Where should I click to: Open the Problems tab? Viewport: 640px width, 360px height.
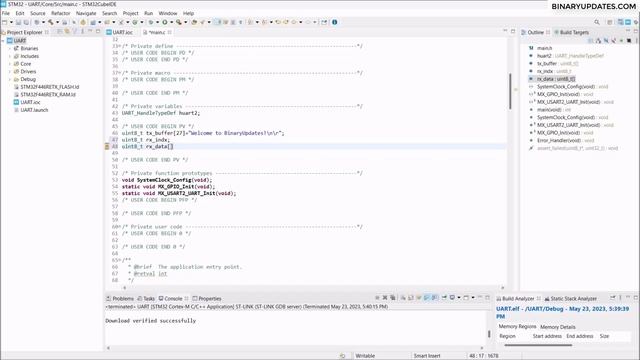pyautogui.click(x=120, y=298)
